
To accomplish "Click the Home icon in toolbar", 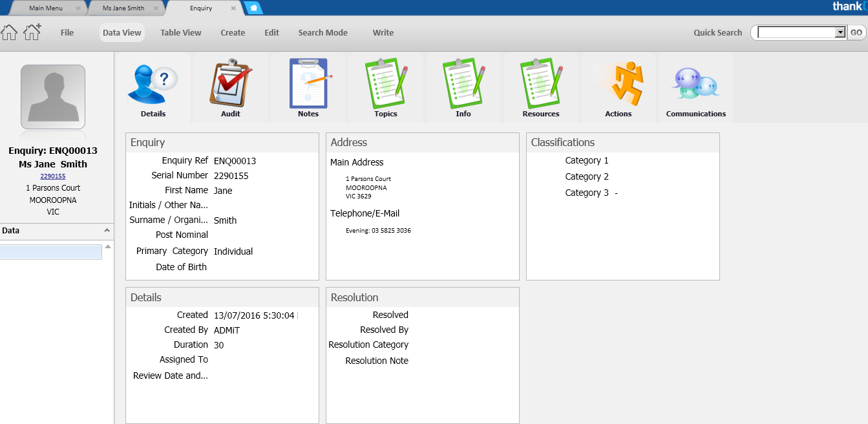I will pos(9,32).
